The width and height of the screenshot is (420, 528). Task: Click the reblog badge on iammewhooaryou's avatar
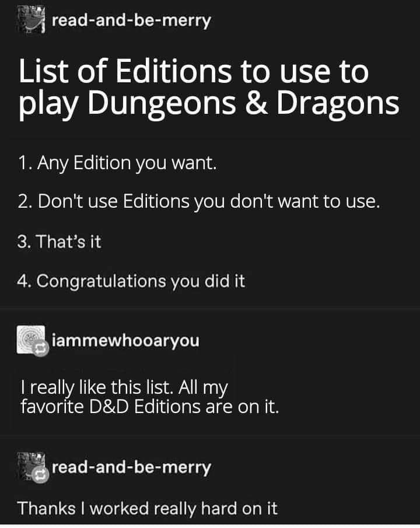(x=40, y=349)
